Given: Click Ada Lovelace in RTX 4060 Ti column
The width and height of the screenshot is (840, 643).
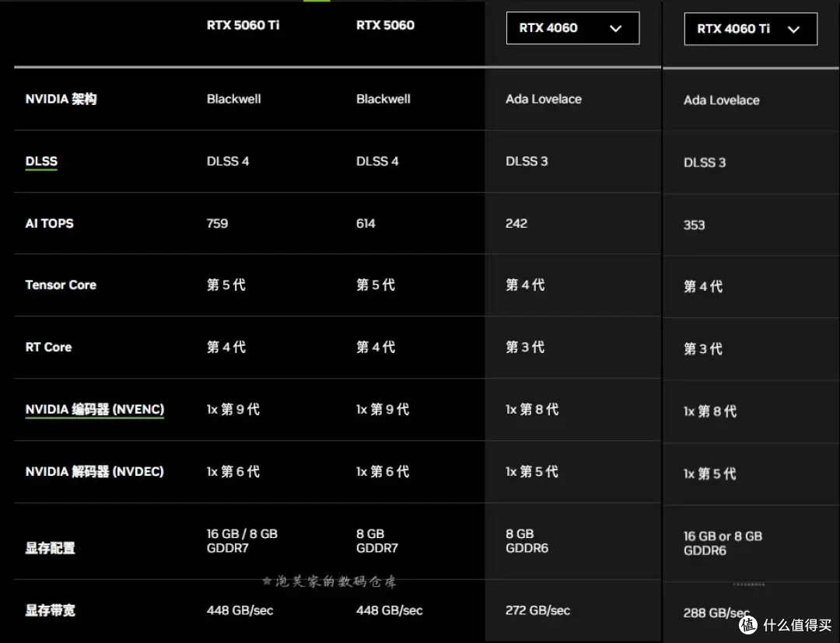Looking at the screenshot, I should 722,100.
